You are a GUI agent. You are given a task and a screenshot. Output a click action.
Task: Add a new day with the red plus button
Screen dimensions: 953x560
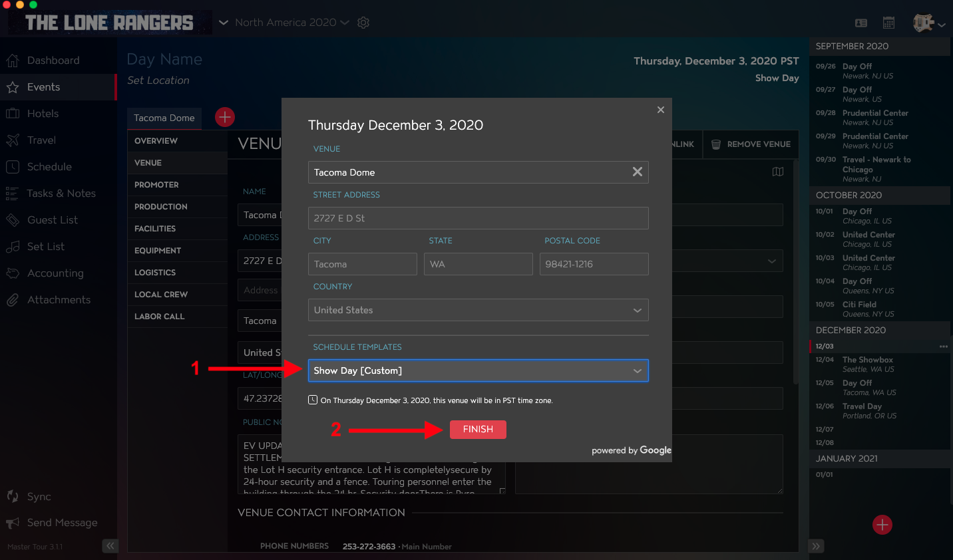pyautogui.click(x=882, y=525)
